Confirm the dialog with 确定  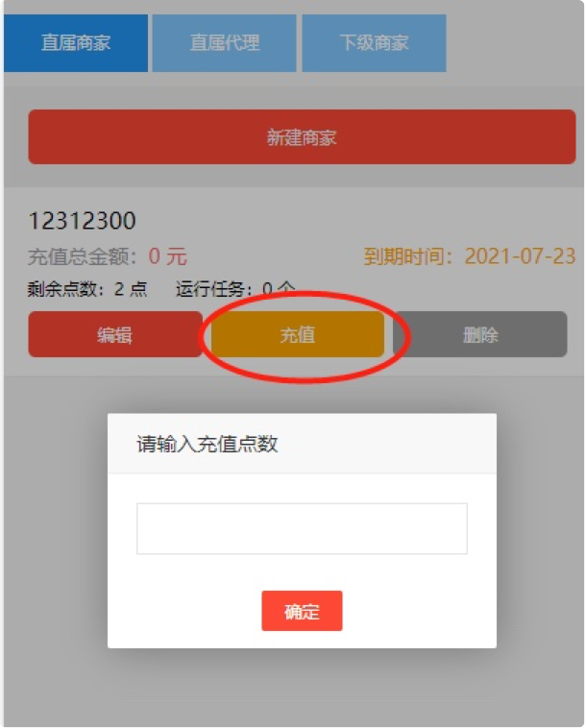click(302, 611)
